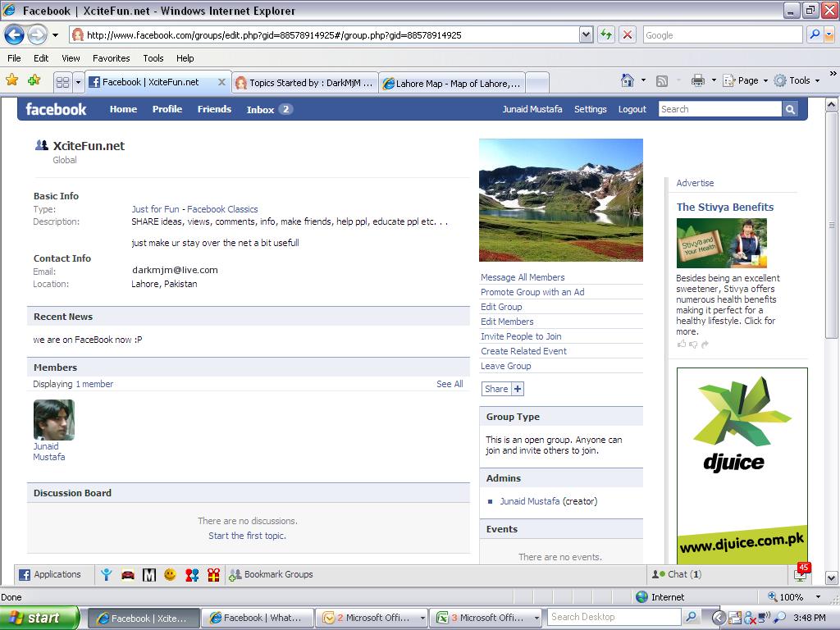Click the thumbs-down icon under Stivya ad
840x630 pixels.
(x=693, y=345)
